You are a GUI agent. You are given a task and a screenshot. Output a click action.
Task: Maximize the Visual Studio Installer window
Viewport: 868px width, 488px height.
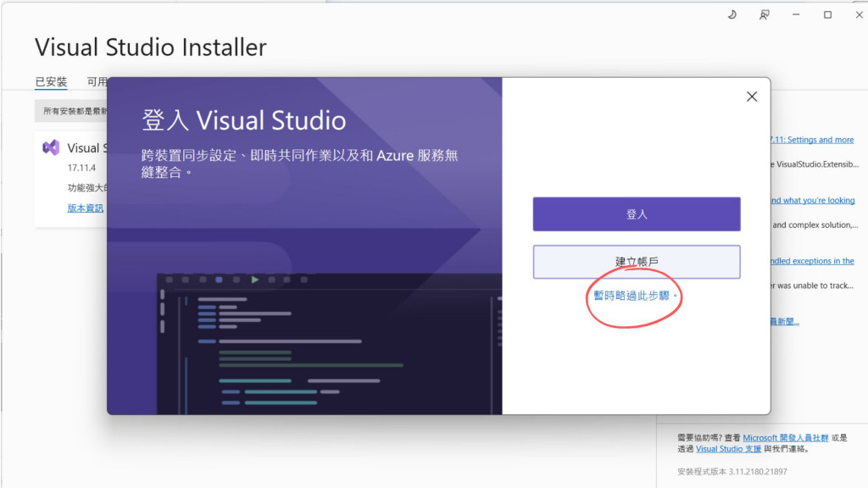[827, 15]
